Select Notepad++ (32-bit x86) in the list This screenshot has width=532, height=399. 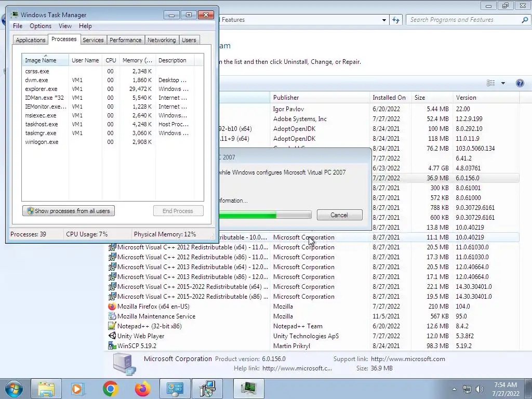tap(149, 326)
